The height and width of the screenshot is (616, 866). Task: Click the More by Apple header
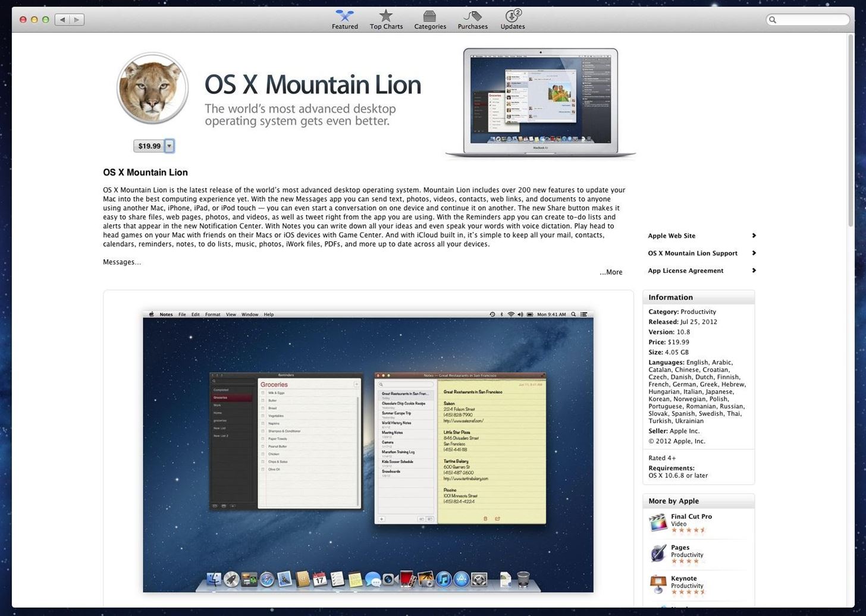[698, 501]
